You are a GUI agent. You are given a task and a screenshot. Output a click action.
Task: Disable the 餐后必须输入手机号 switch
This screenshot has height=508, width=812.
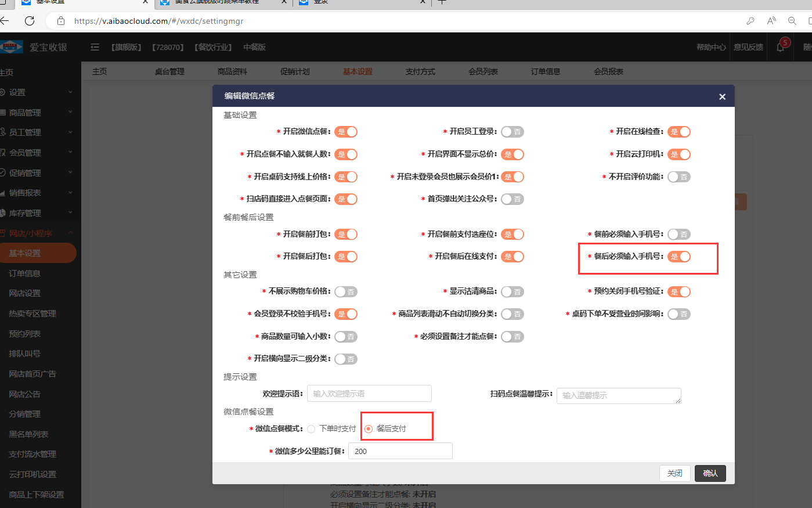(679, 257)
